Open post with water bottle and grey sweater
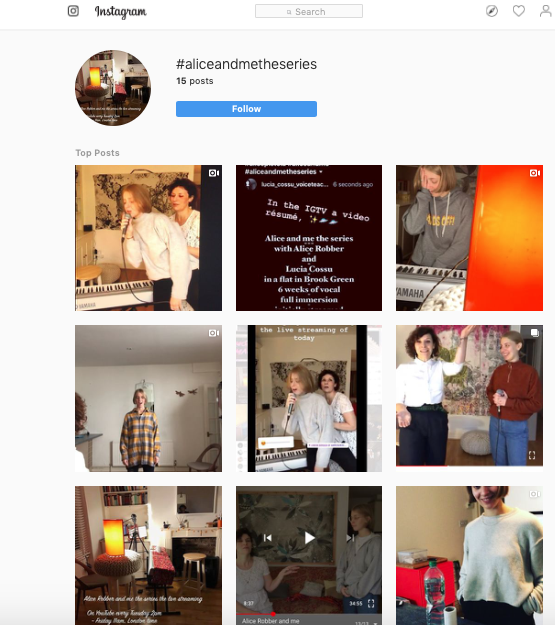The image size is (555, 625). (x=469, y=555)
